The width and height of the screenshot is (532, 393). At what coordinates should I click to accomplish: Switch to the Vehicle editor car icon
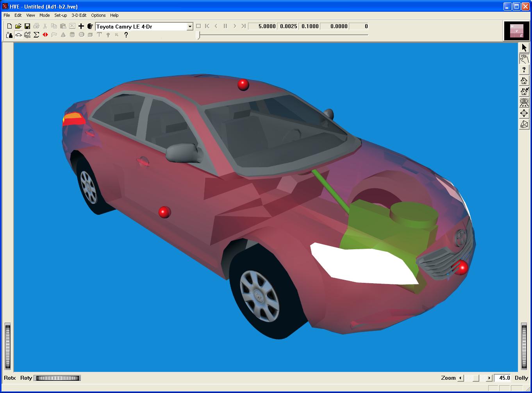point(18,35)
